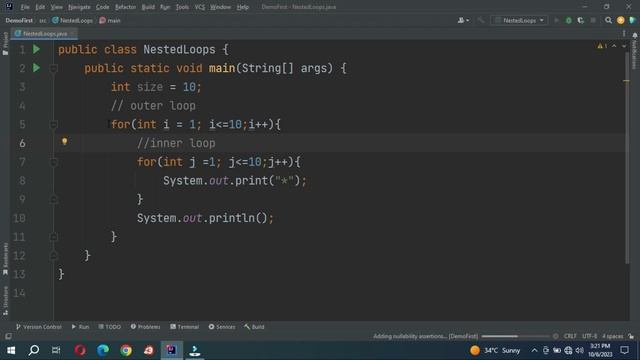Open the Build tool window at bottom
This screenshot has width=640, height=360.
tap(254, 327)
